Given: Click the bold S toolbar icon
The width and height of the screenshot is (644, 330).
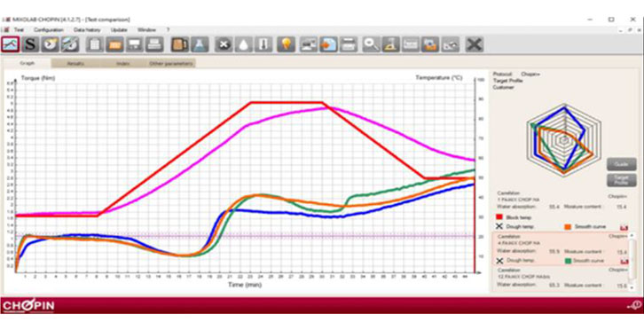Looking at the screenshot, I should (30, 44).
